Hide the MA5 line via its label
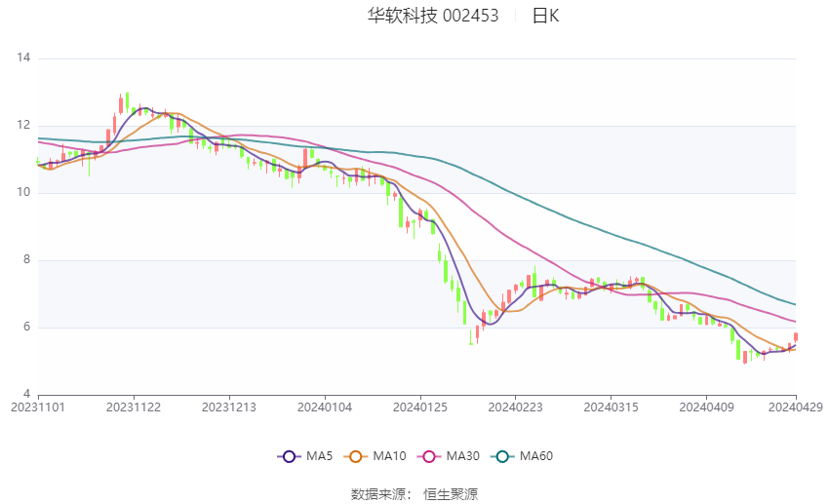Screen dimensions: 829x504 click(319, 456)
